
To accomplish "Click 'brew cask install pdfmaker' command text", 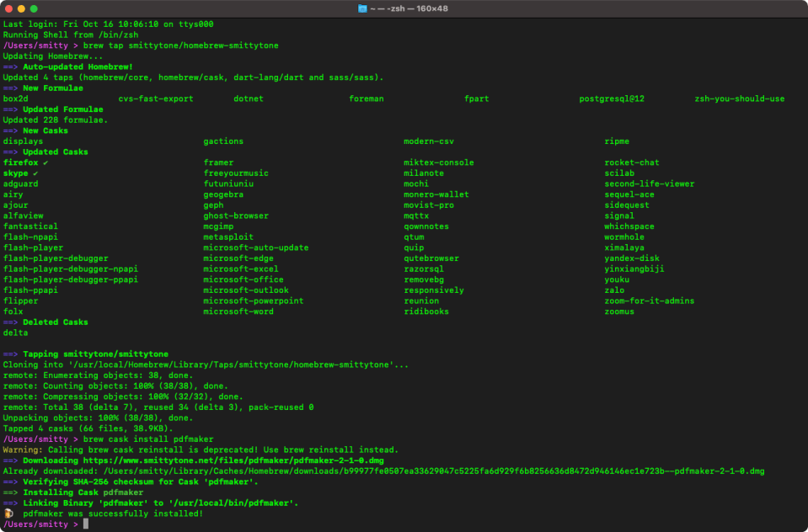I will 147,439.
